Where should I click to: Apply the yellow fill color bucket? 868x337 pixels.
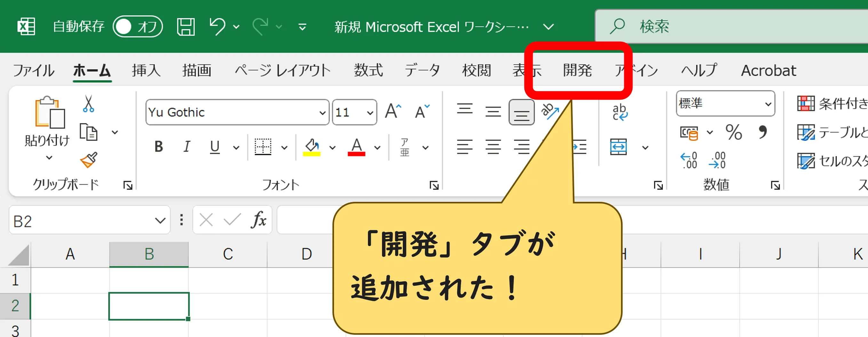312,147
